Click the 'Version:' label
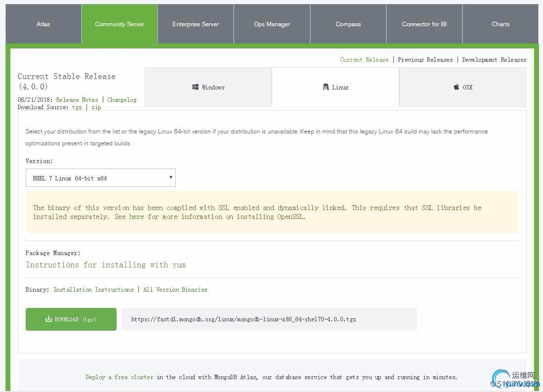 point(39,161)
